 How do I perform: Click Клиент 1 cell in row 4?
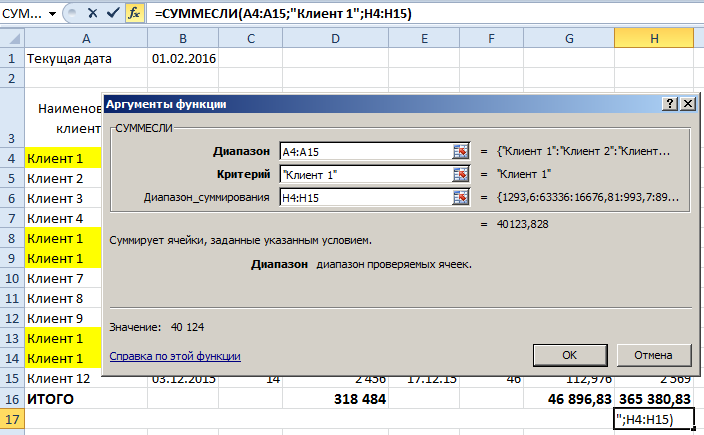(x=63, y=158)
